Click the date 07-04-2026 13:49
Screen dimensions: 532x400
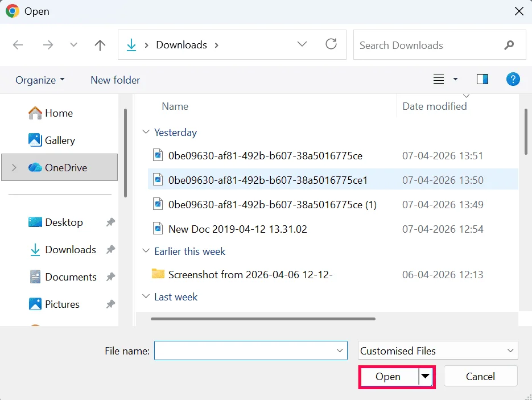[x=443, y=205]
